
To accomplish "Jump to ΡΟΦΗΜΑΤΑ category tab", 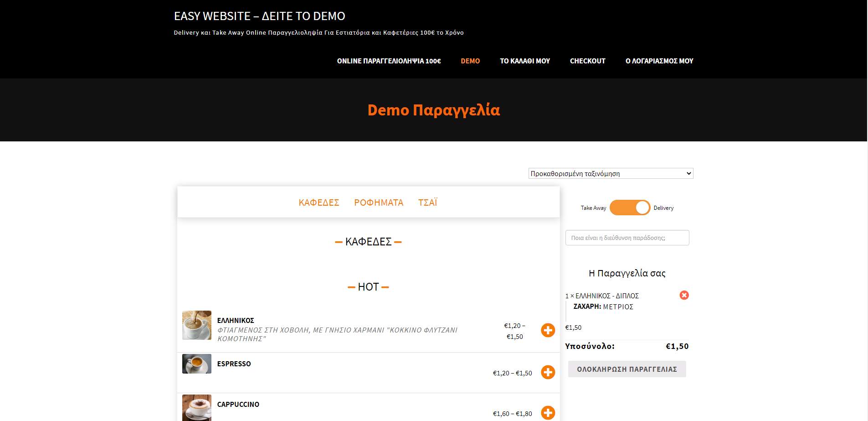I will click(x=379, y=203).
